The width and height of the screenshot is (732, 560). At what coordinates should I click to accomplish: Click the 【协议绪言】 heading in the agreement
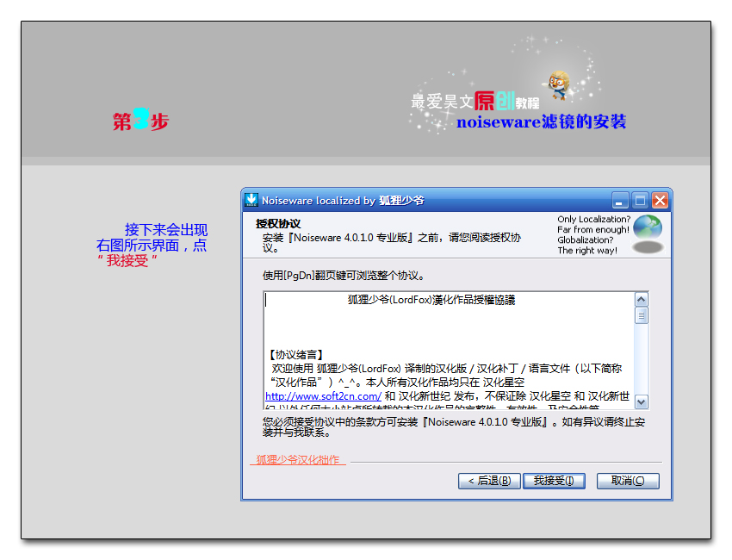[x=296, y=354]
